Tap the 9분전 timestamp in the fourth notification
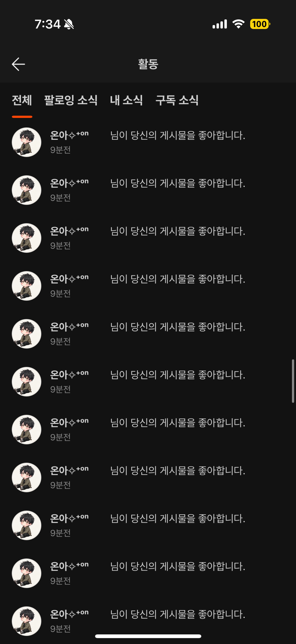 (x=60, y=293)
